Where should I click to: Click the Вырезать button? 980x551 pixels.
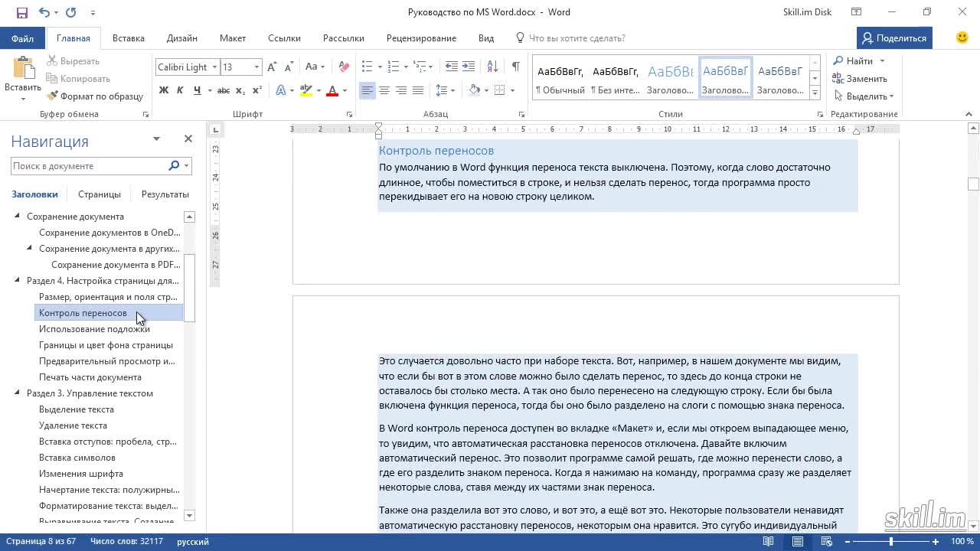73,61
